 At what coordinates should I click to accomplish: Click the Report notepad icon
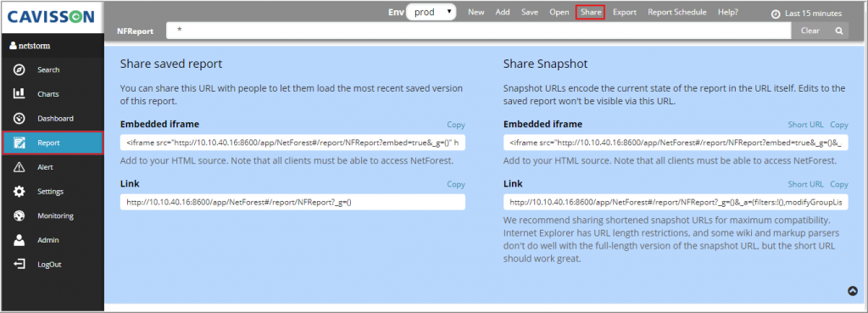(x=19, y=143)
